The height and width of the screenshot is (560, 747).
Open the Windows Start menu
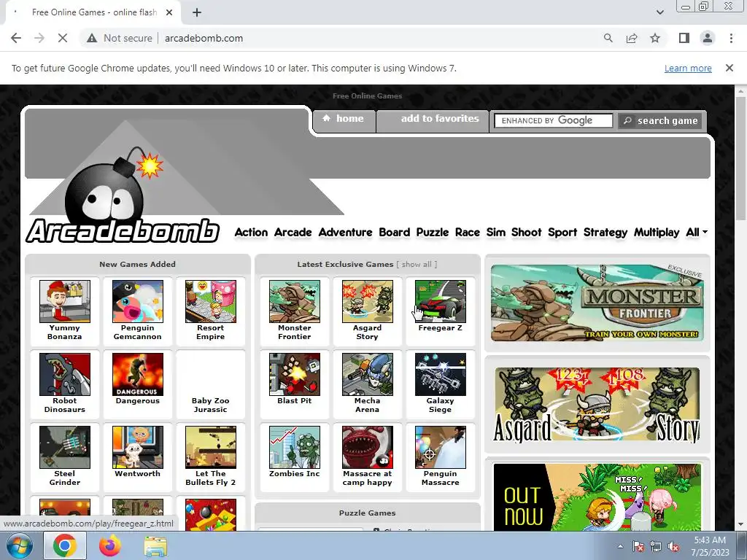[19, 546]
